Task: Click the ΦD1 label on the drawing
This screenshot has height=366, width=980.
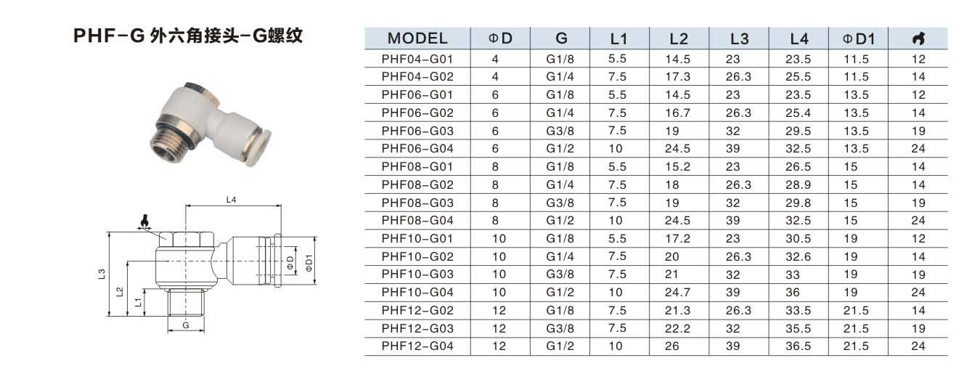Action: click(309, 261)
